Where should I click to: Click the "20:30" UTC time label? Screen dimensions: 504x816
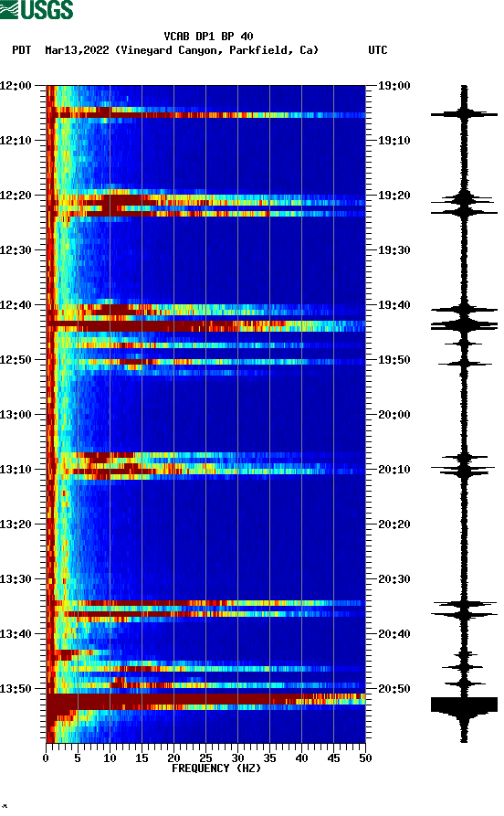(394, 578)
